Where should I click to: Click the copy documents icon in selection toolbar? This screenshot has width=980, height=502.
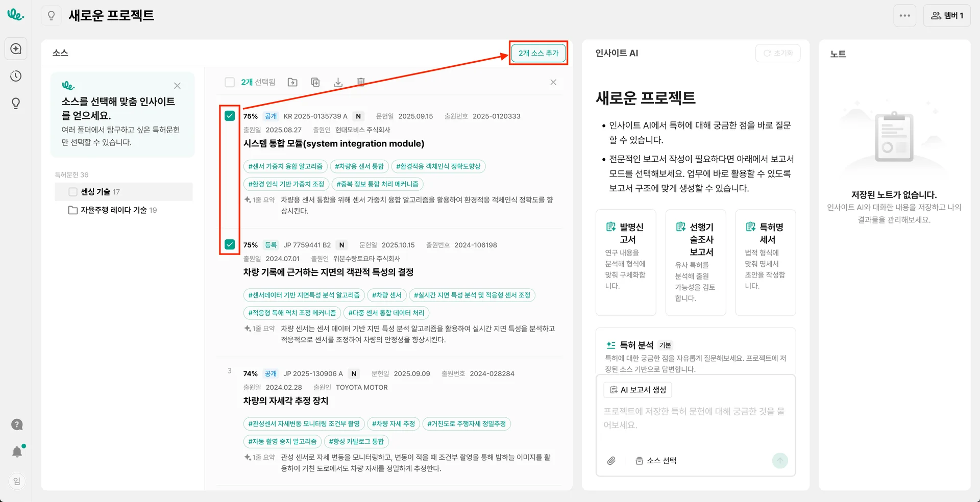click(315, 82)
